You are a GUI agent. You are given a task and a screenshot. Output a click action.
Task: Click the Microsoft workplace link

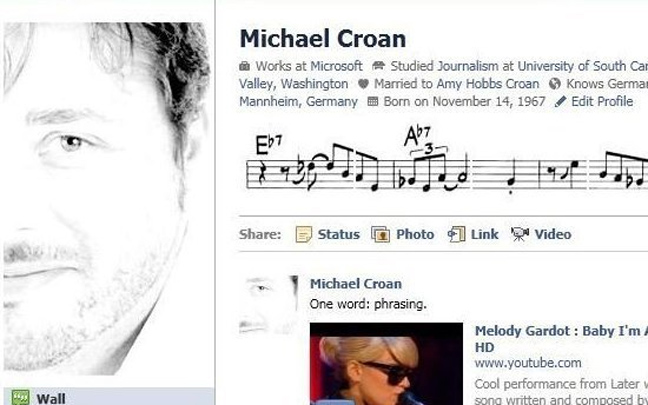[x=336, y=66]
